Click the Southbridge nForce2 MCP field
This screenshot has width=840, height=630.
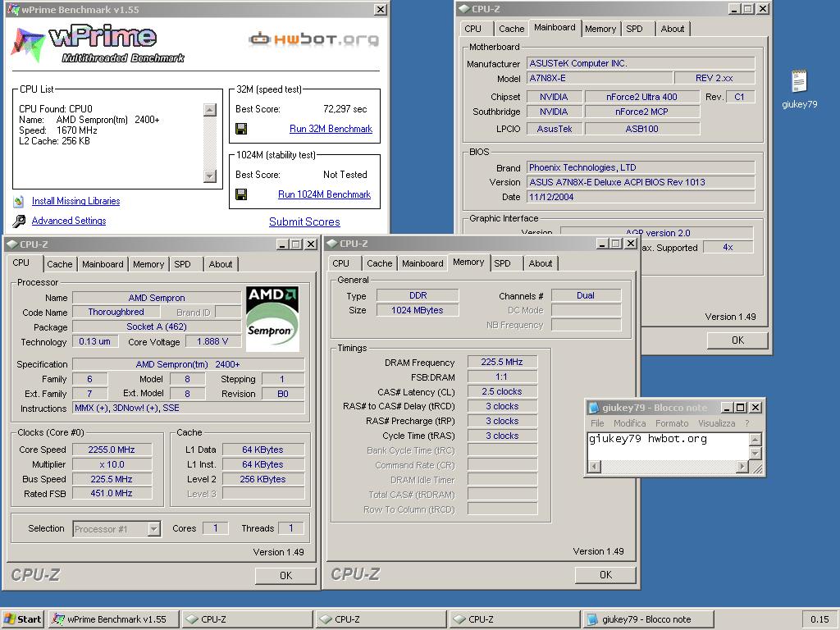(641, 112)
